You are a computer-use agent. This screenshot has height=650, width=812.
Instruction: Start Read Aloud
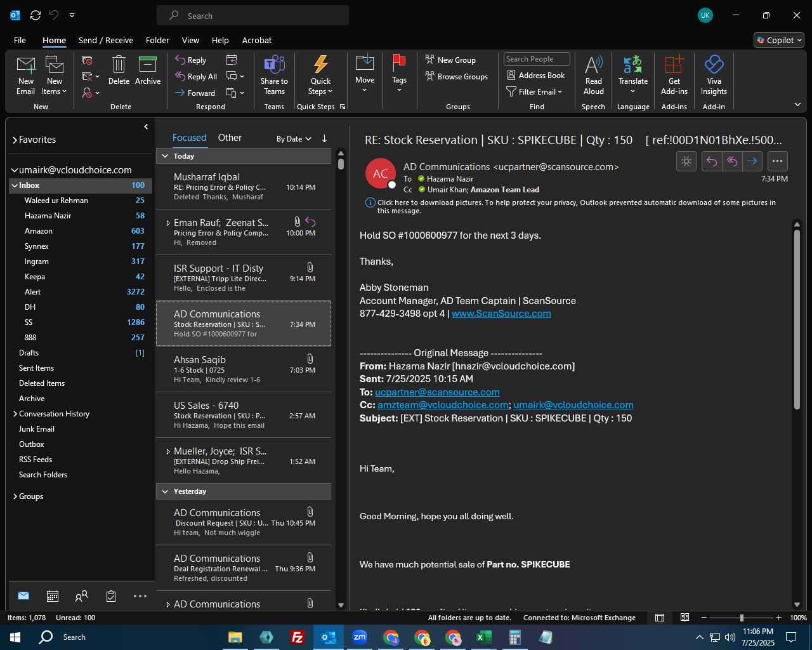point(594,75)
